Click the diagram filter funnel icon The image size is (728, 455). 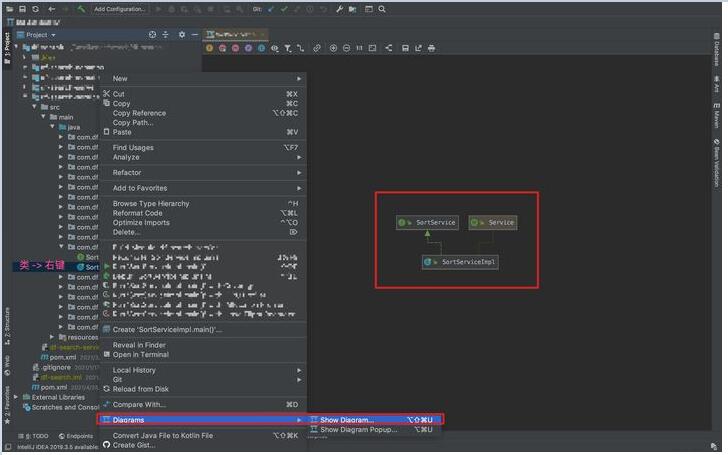287,48
